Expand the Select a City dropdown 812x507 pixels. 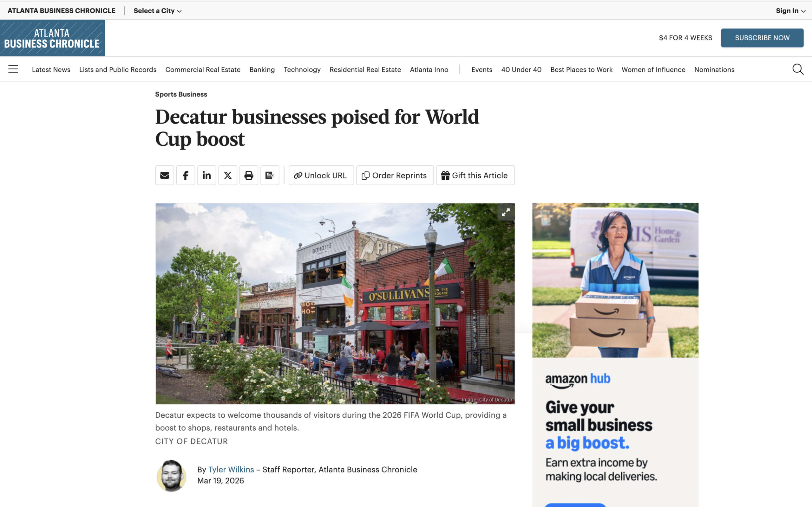tap(157, 11)
